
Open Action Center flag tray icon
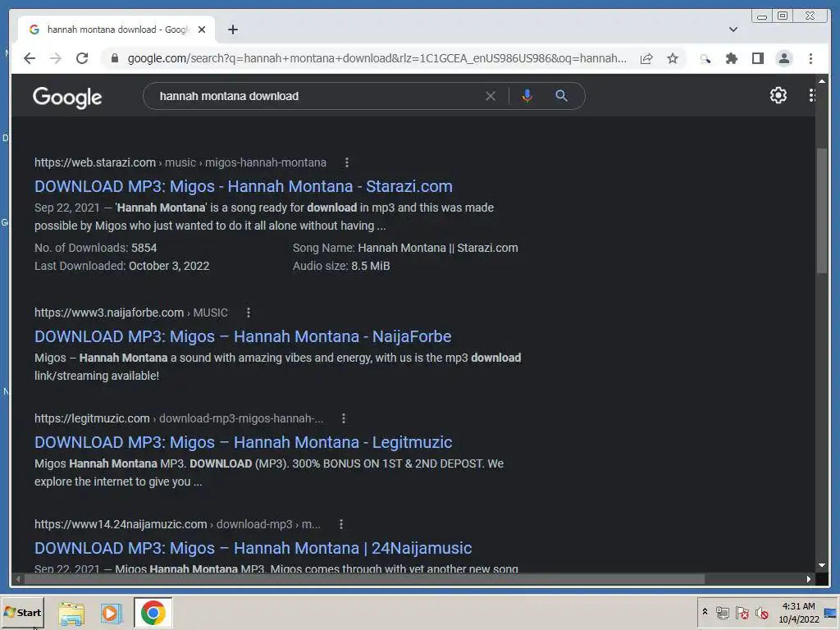(x=742, y=613)
